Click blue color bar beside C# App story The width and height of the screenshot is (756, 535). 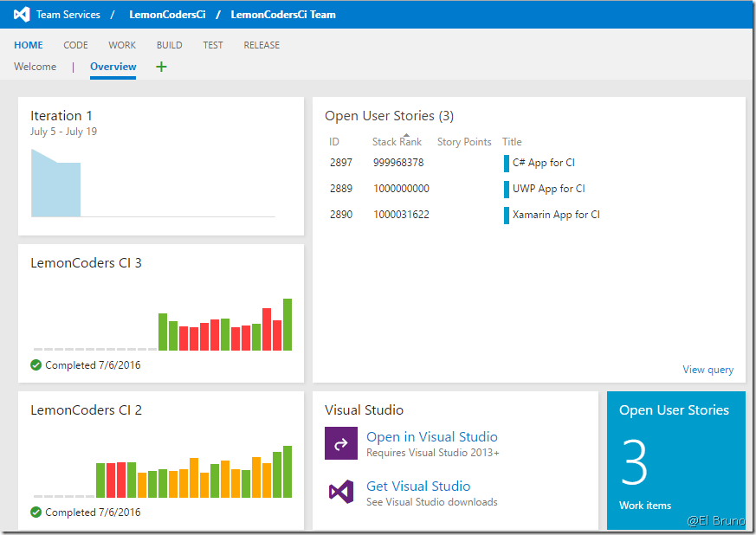coord(507,163)
